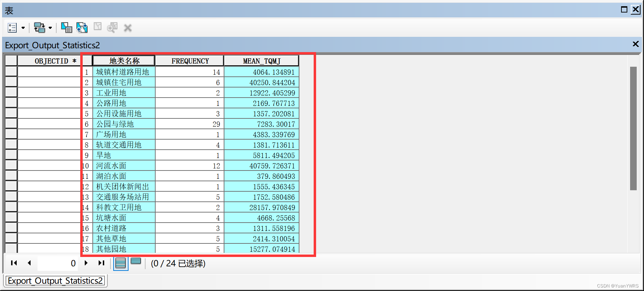The image size is (644, 291).
Task: Click the value 12922.405299
Action: click(272, 93)
